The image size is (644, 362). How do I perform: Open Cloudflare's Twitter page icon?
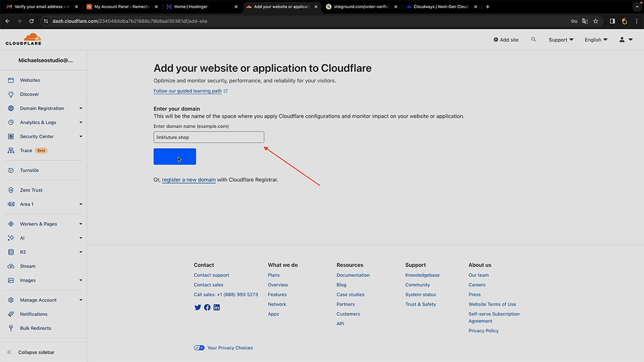coord(197,307)
